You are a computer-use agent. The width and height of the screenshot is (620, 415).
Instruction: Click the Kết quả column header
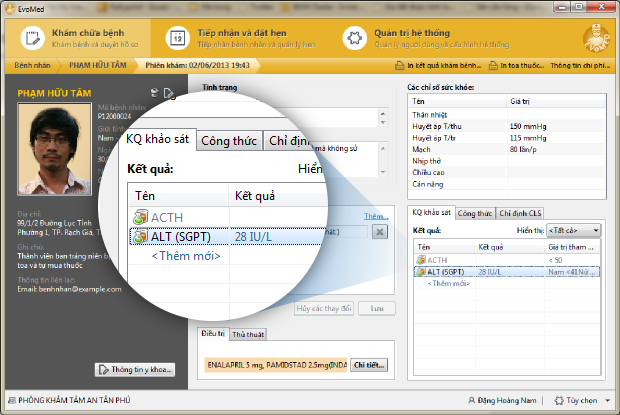click(510, 247)
